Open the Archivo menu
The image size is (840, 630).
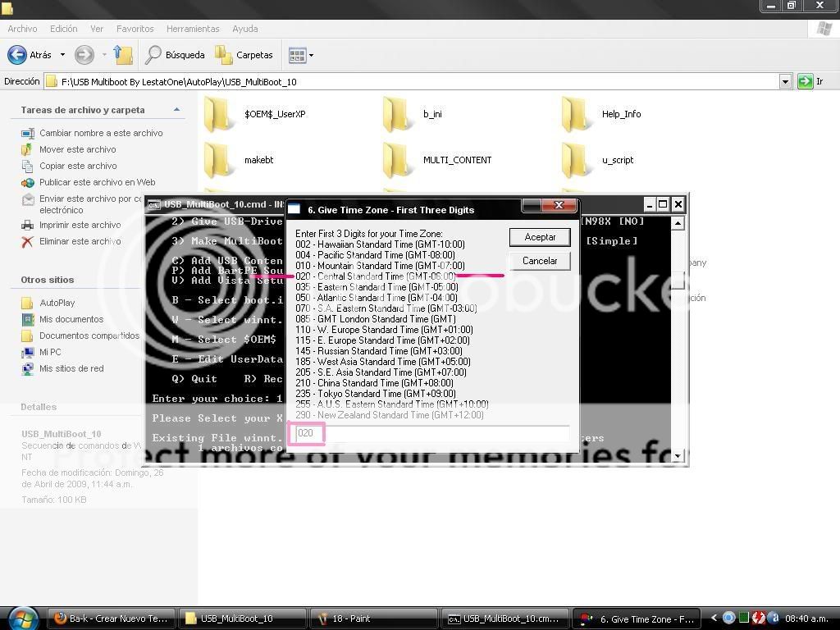tap(22, 29)
